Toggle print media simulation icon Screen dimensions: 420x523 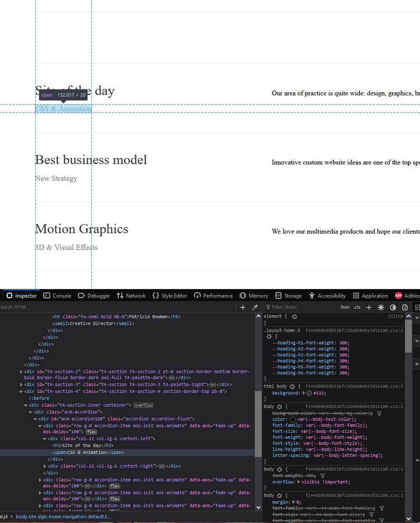[x=405, y=307]
